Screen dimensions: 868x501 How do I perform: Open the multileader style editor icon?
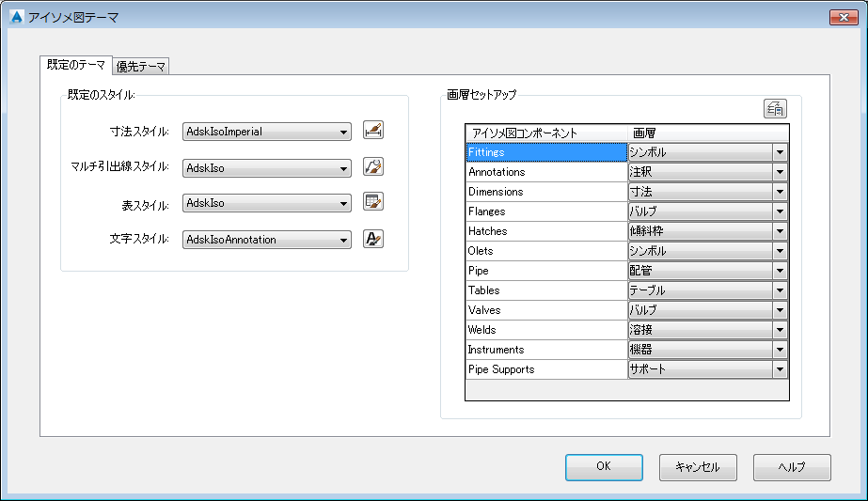tap(373, 166)
